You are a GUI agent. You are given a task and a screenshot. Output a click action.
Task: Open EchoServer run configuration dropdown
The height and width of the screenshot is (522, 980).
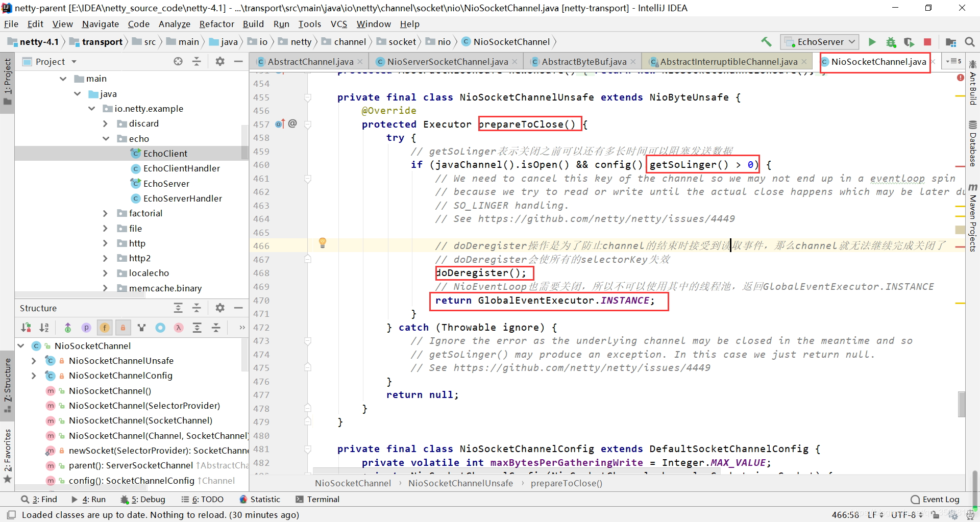820,42
